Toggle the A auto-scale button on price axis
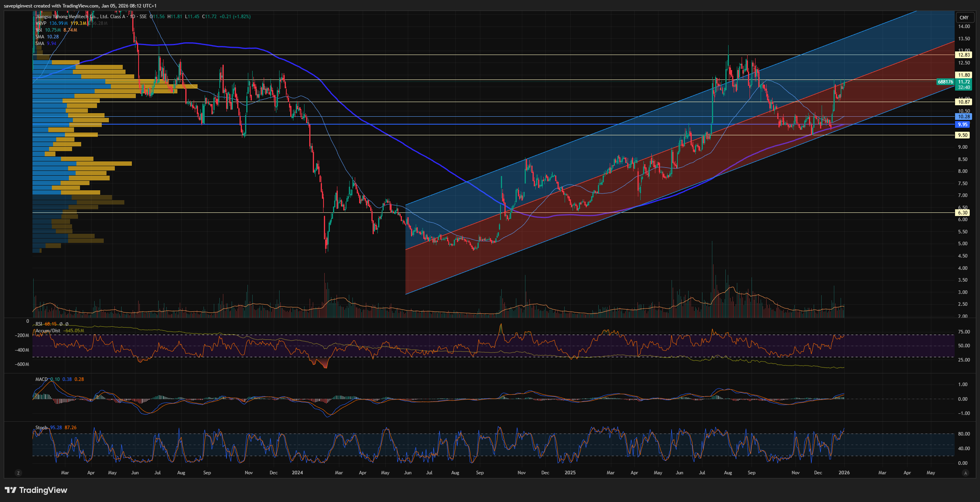This screenshot has height=502, width=980. click(965, 473)
